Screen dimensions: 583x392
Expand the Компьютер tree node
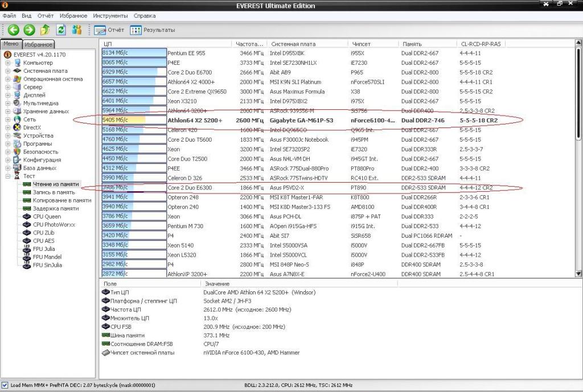(8, 63)
